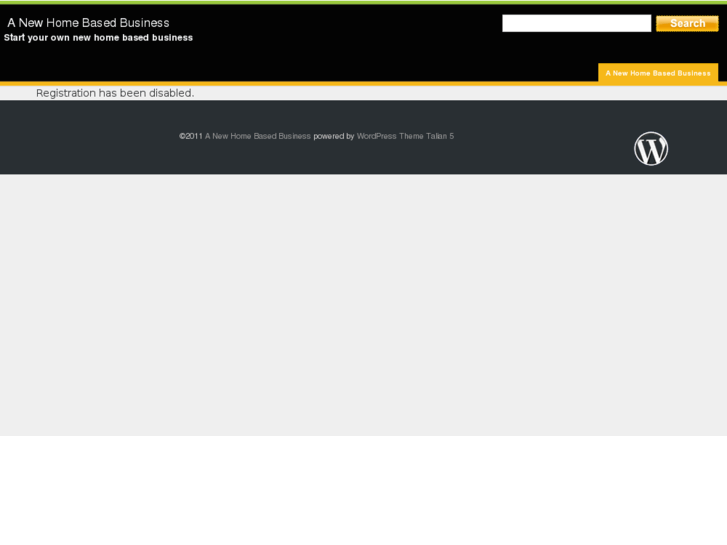Click the word 'been' in the notice

point(133,93)
